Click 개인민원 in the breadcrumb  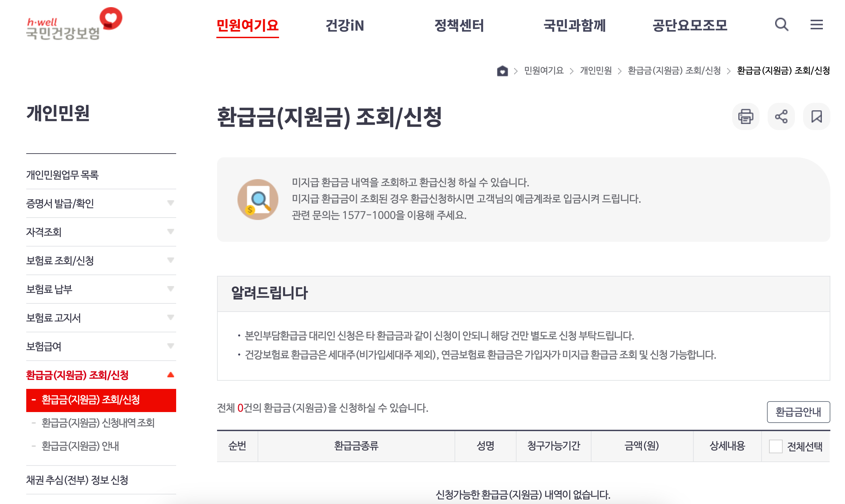tap(596, 71)
